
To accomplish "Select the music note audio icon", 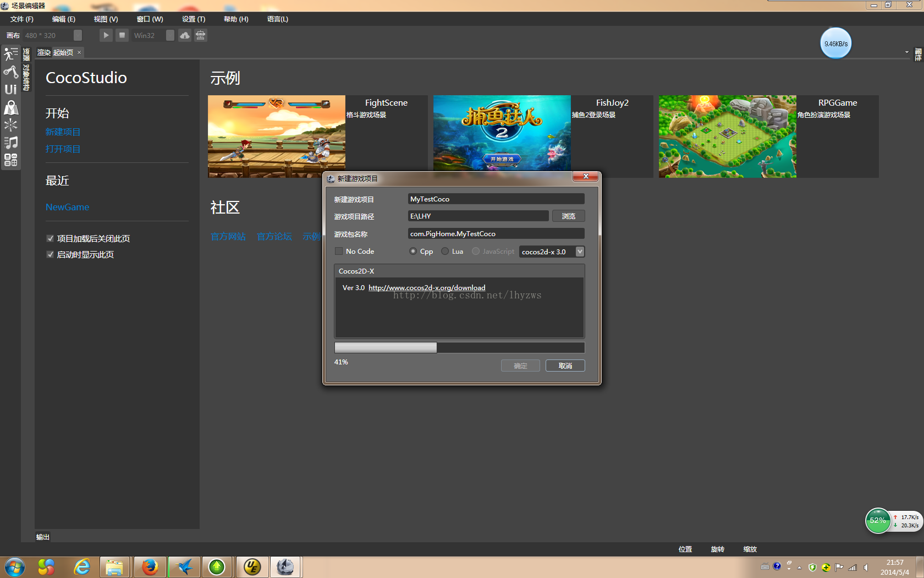I will pos(10,143).
